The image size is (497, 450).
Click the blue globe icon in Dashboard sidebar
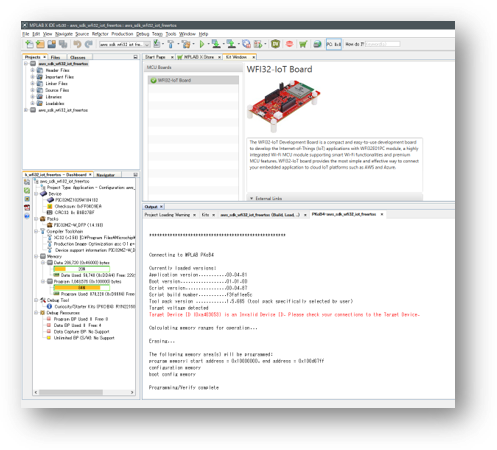pos(27,216)
